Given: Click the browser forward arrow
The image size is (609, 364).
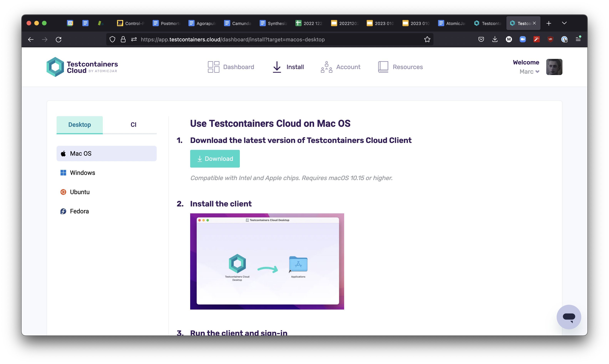Looking at the screenshot, I should 45,39.
